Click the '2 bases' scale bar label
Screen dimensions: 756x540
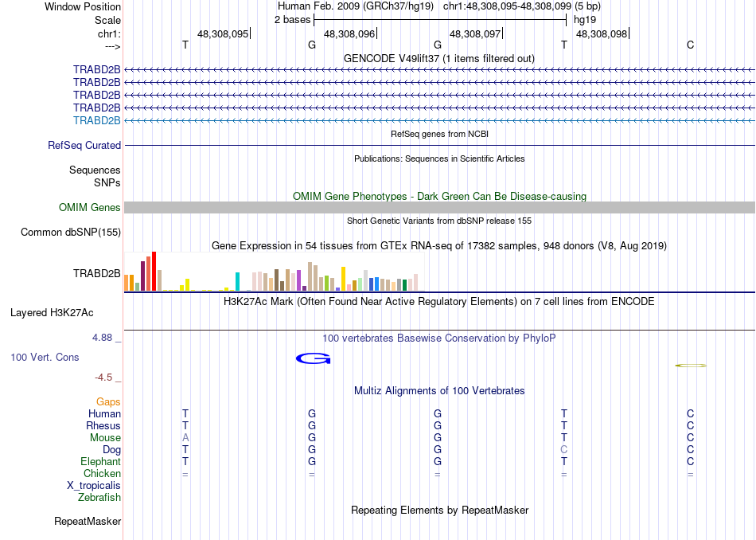pyautogui.click(x=292, y=20)
